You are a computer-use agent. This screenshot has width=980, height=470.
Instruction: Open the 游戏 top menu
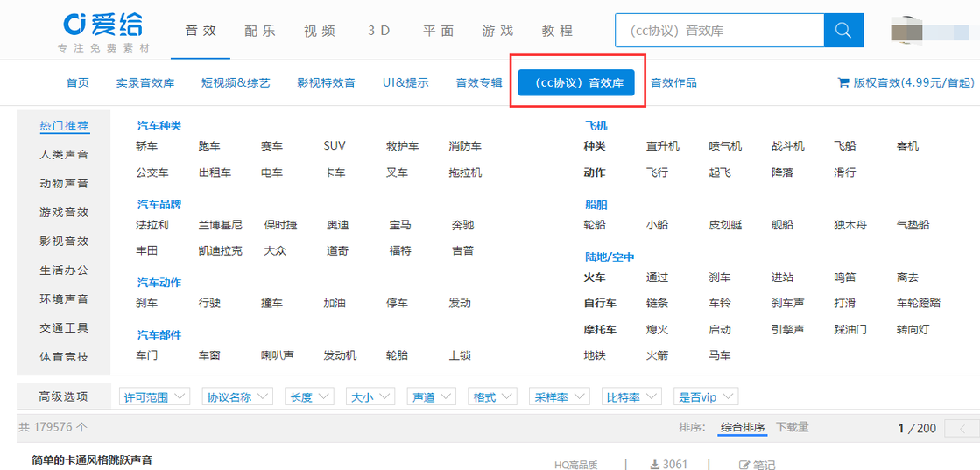click(x=497, y=31)
